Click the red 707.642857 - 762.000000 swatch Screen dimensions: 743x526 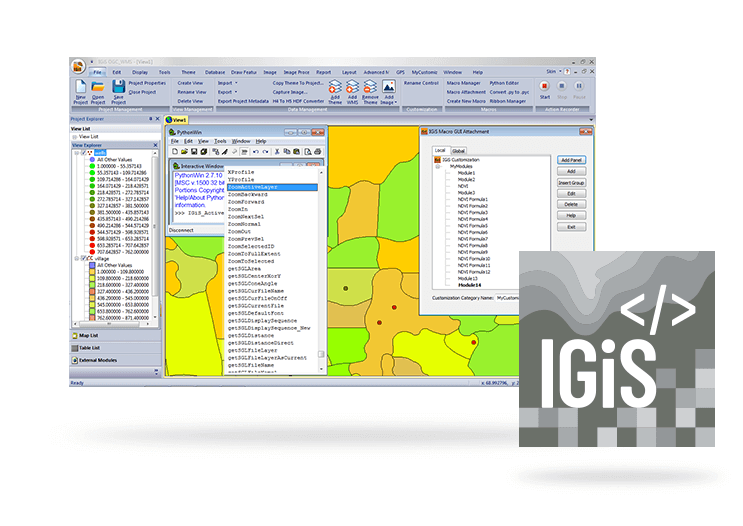92,252
